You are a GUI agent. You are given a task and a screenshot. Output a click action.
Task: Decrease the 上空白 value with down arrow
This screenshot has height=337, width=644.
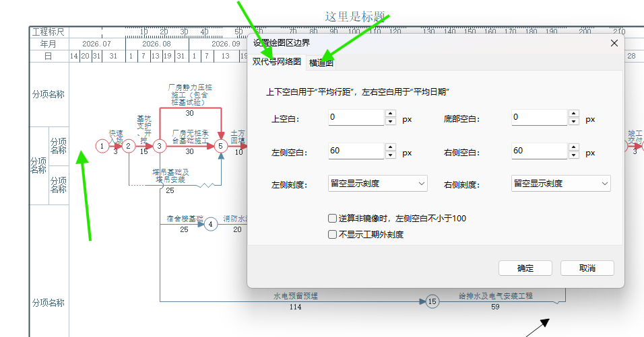(391, 121)
